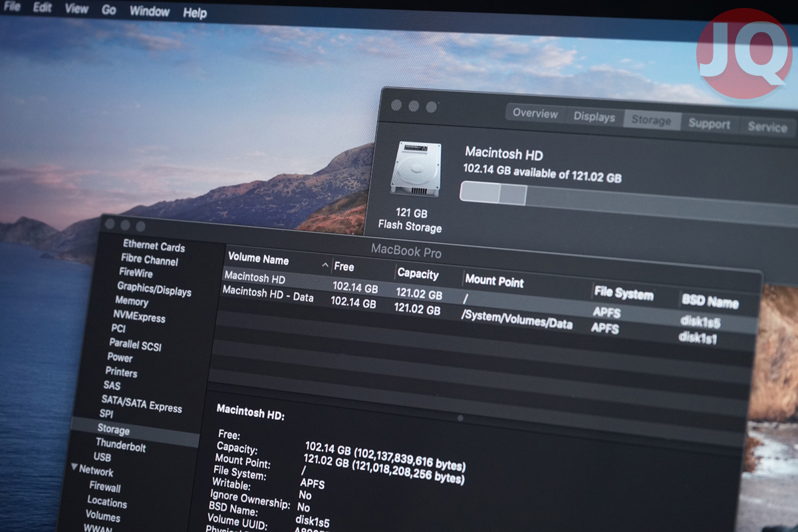Select PCI in sidebar
Viewport: 798px width, 532px height.
pyautogui.click(x=118, y=329)
